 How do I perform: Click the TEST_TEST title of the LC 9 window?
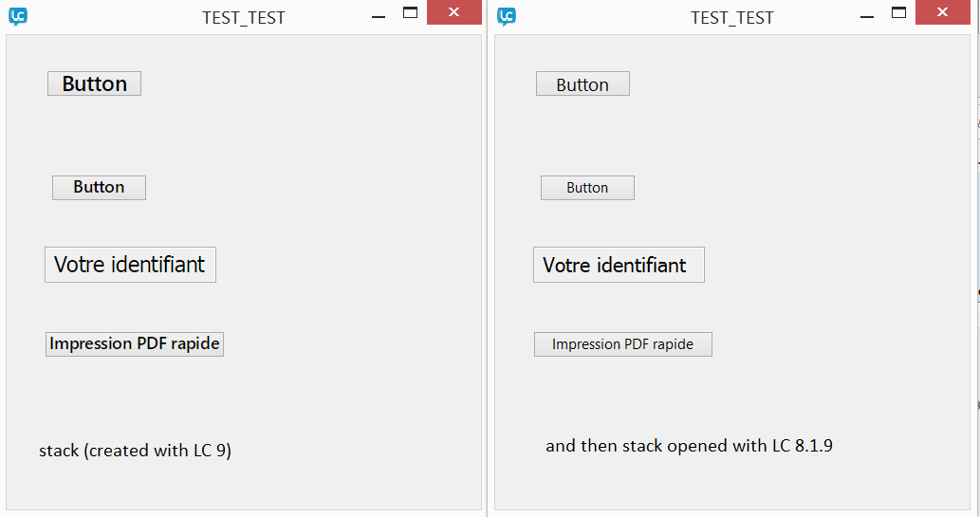[244, 17]
